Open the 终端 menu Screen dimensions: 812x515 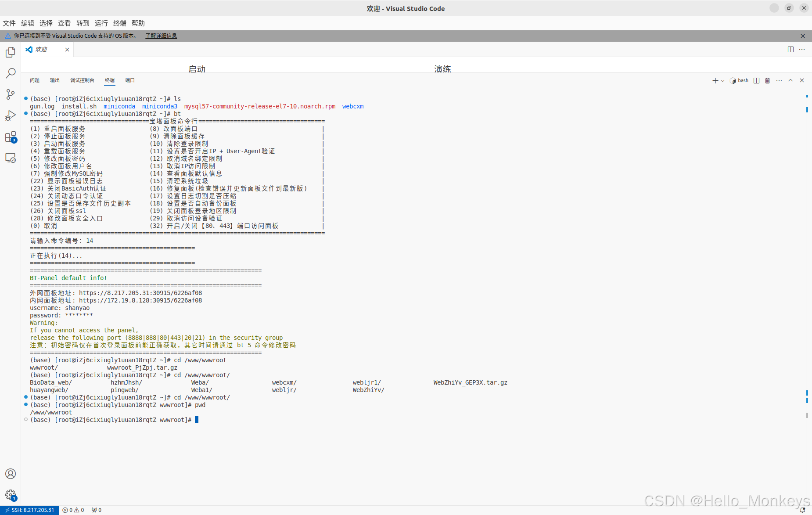coord(120,23)
